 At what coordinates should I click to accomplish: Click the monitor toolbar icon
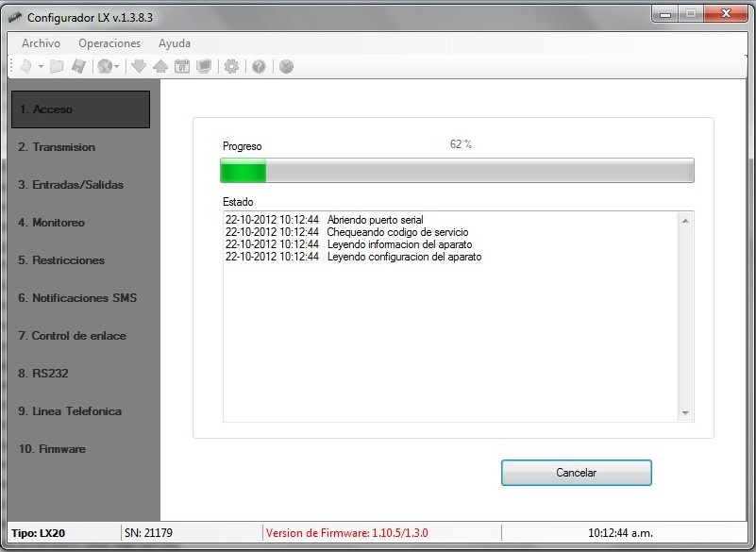[x=204, y=66]
